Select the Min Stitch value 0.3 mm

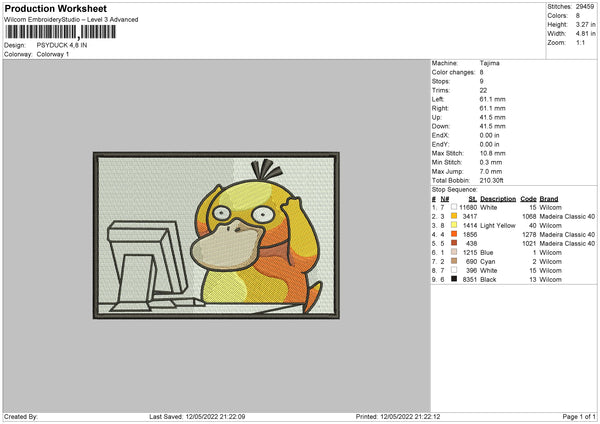point(491,162)
